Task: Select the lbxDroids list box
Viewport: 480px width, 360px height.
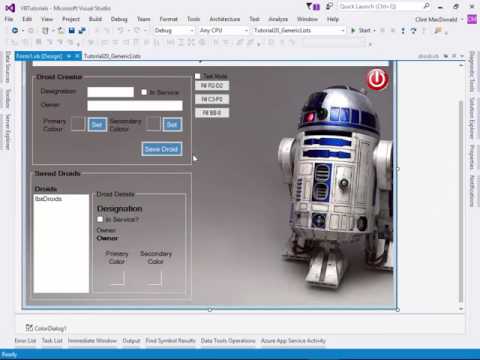Action: pyautogui.click(x=61, y=244)
